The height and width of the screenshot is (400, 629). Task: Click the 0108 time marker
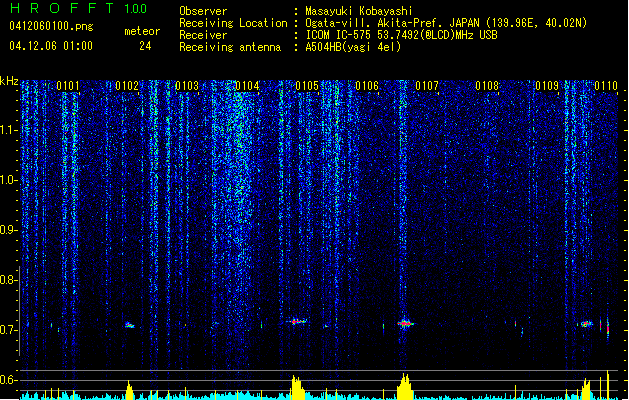pos(487,86)
